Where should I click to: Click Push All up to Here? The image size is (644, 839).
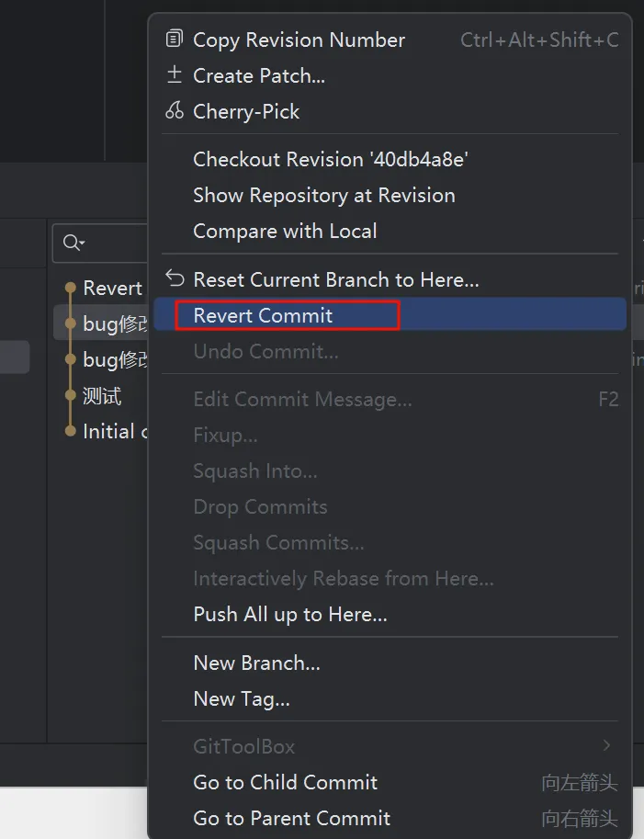pyautogui.click(x=289, y=615)
